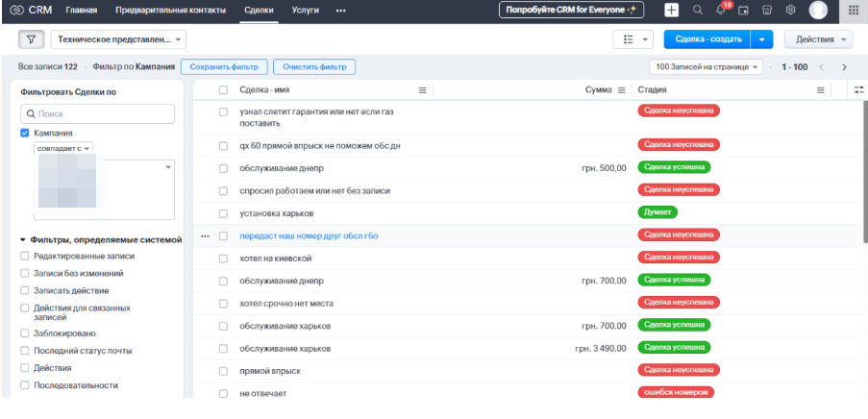Open the arrow next to Сделка - создать
The image size is (868, 419).
pyautogui.click(x=761, y=39)
